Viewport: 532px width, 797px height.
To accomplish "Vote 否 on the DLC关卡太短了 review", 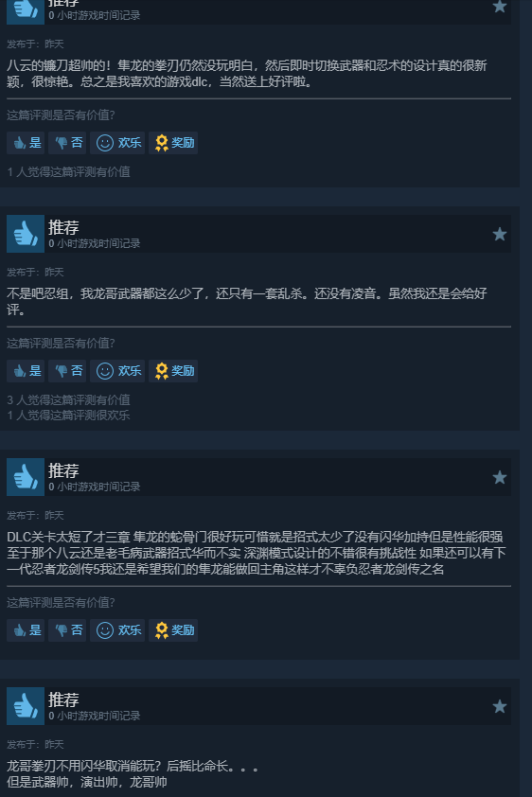I will (67, 630).
